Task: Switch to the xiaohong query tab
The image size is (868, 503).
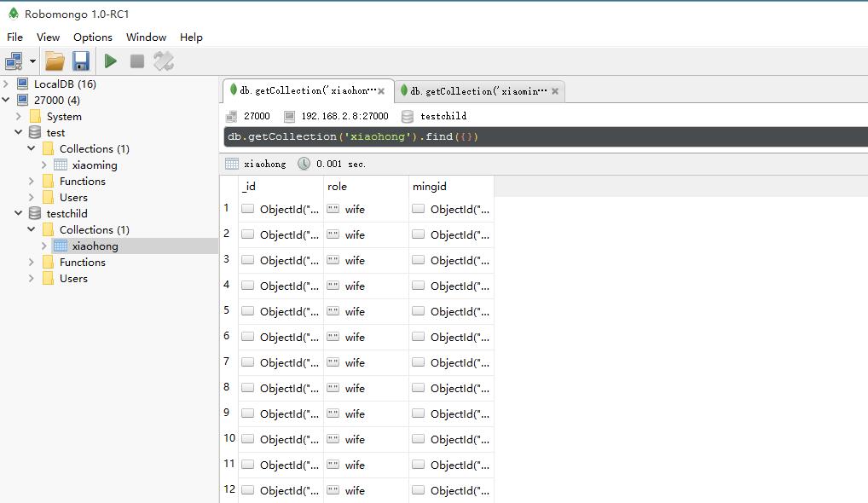Action: (x=308, y=90)
